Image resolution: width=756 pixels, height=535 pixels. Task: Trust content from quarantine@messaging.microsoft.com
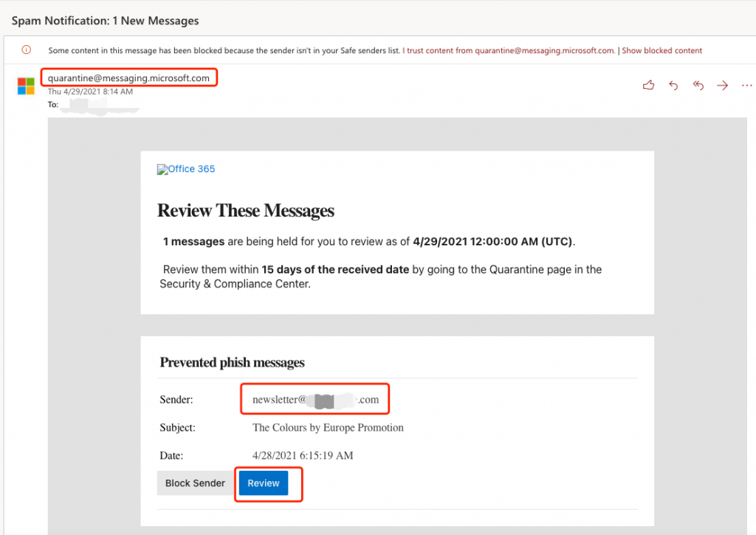tap(508, 51)
